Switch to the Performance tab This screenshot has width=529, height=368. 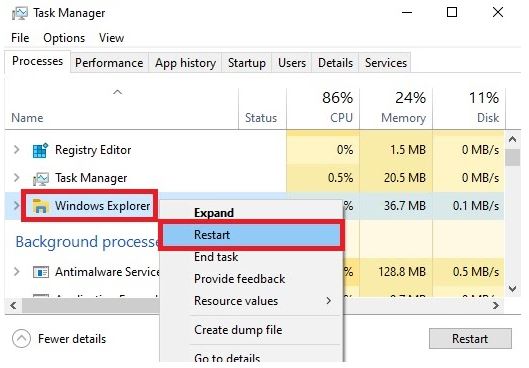109,63
